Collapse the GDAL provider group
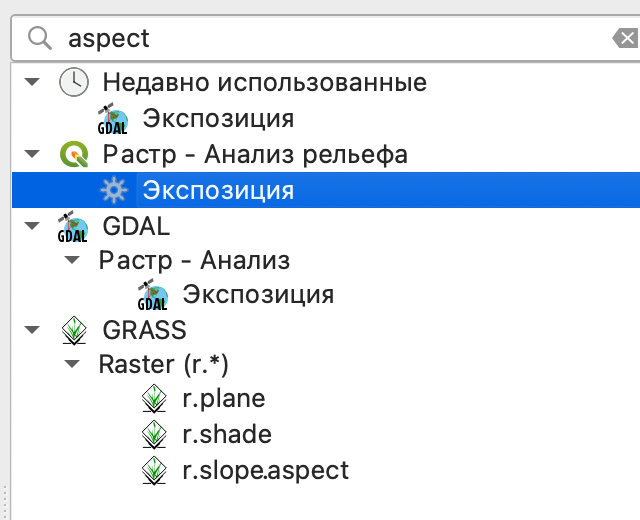 pyautogui.click(x=33, y=226)
